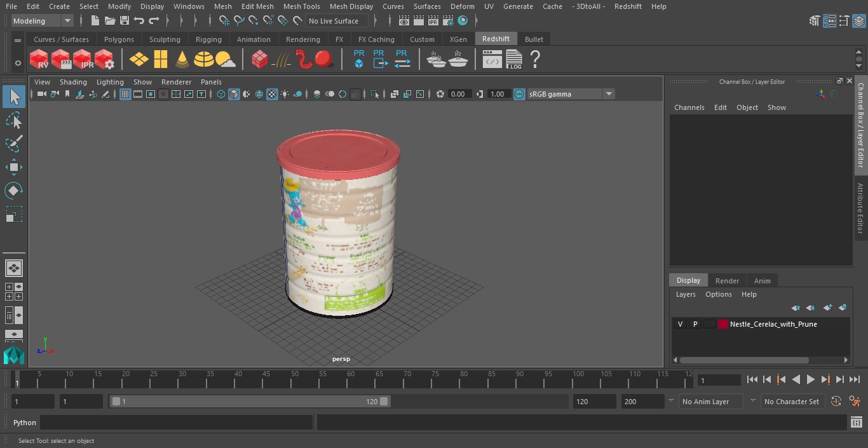
Task: Switch to the Render tab in Layer Editor
Action: [x=727, y=281]
